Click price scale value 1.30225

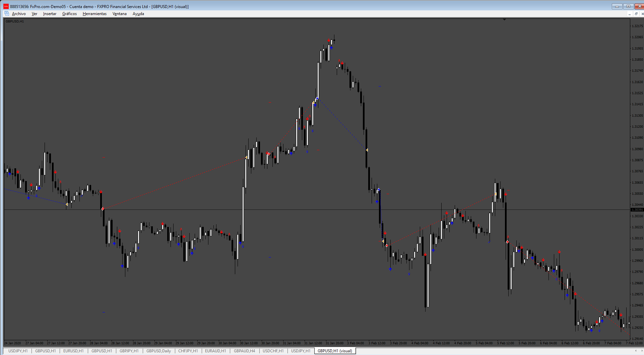point(637,227)
